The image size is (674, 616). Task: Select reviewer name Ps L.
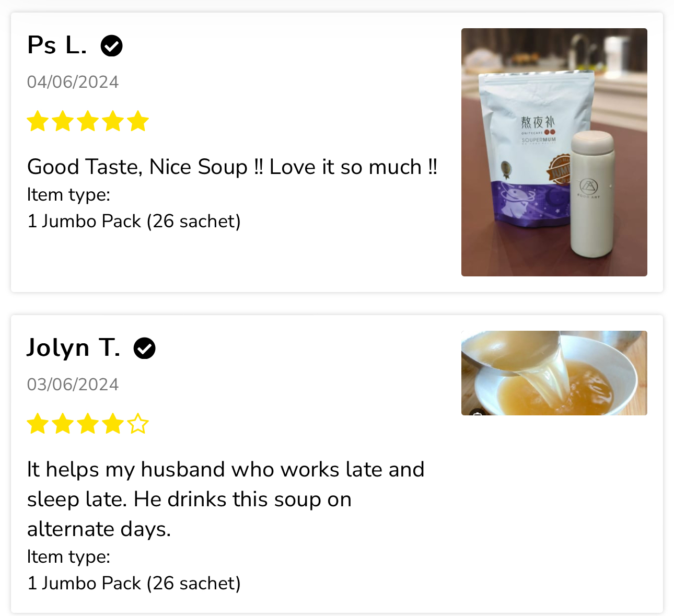(x=57, y=45)
